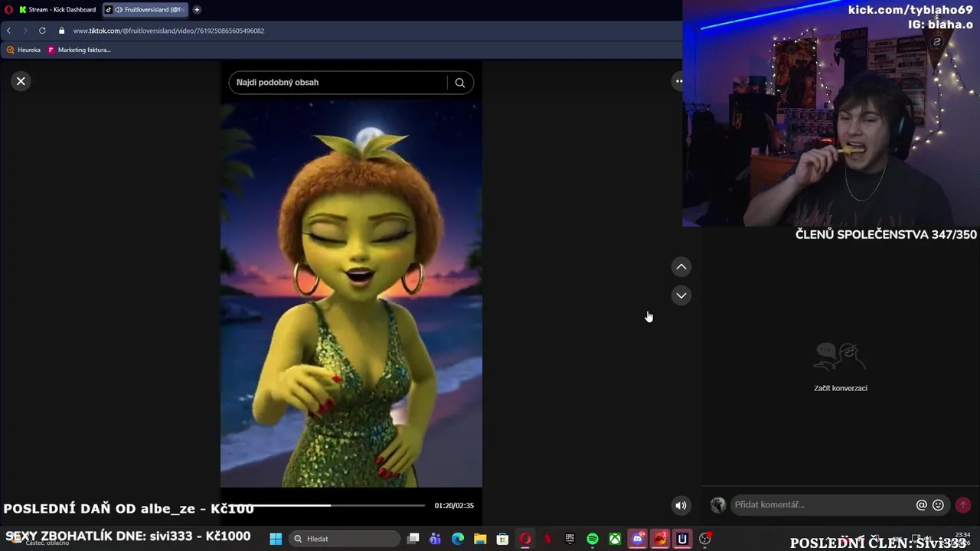Open the Heureka bookmark
Image resolution: width=980 pixels, height=551 pixels.
click(x=23, y=50)
